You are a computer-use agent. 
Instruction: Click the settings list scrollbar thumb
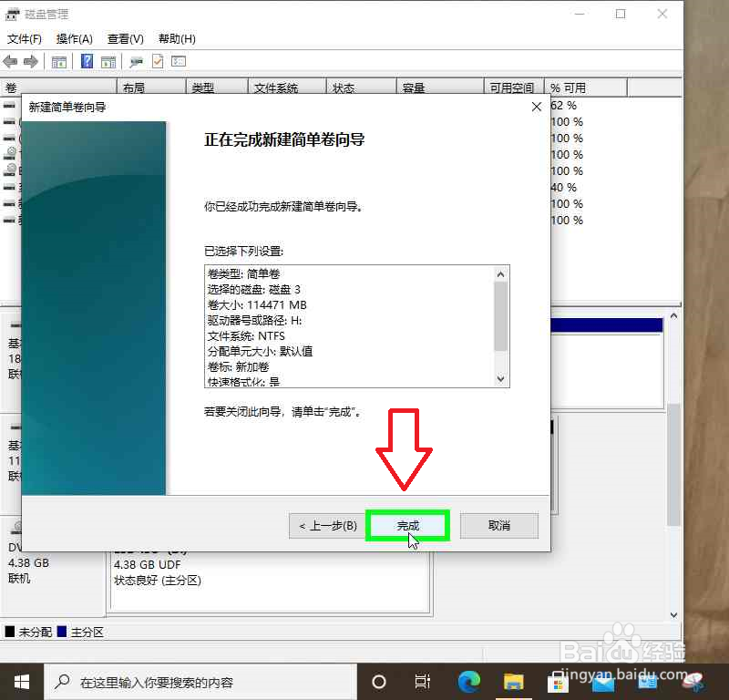(x=500, y=316)
